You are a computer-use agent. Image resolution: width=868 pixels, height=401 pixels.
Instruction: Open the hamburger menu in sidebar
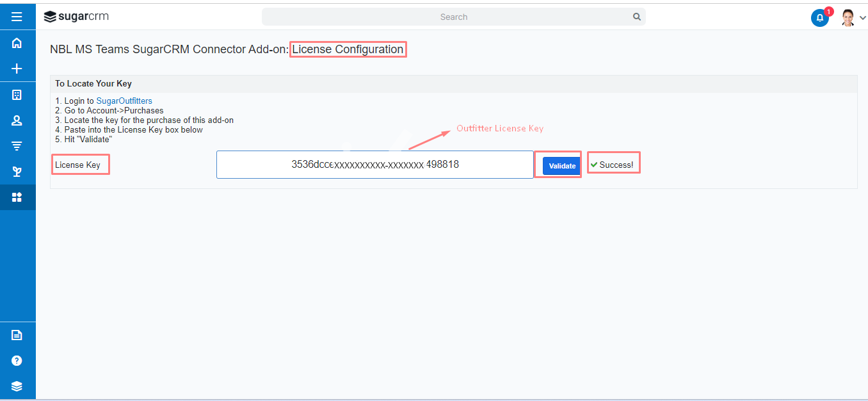(17, 17)
